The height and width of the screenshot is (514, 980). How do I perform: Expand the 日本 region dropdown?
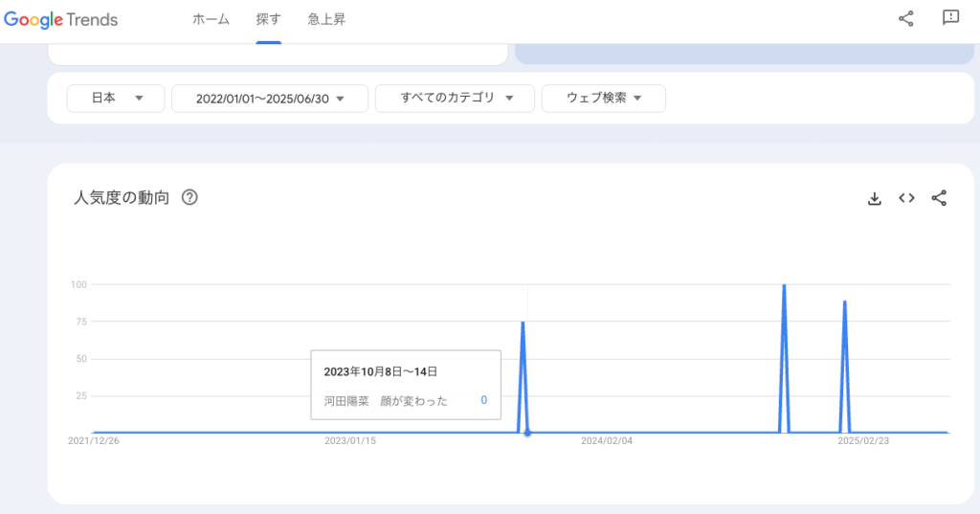coord(116,98)
